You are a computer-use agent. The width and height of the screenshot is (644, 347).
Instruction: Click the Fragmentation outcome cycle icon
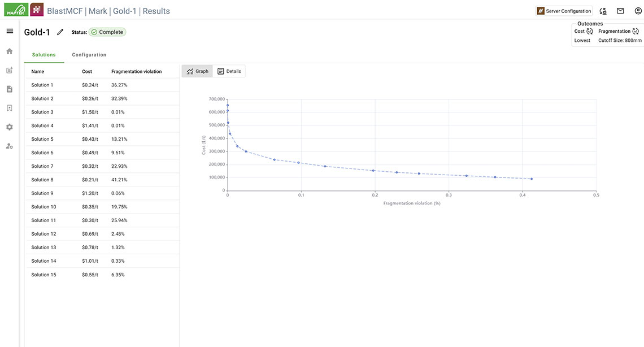point(636,32)
